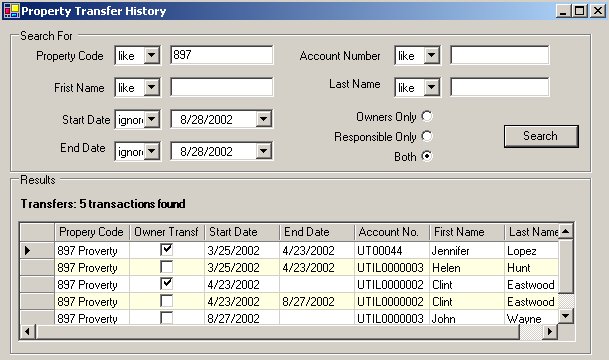Screen dimensions: 609x360
Task: Click first name cell John
Action: point(467,318)
